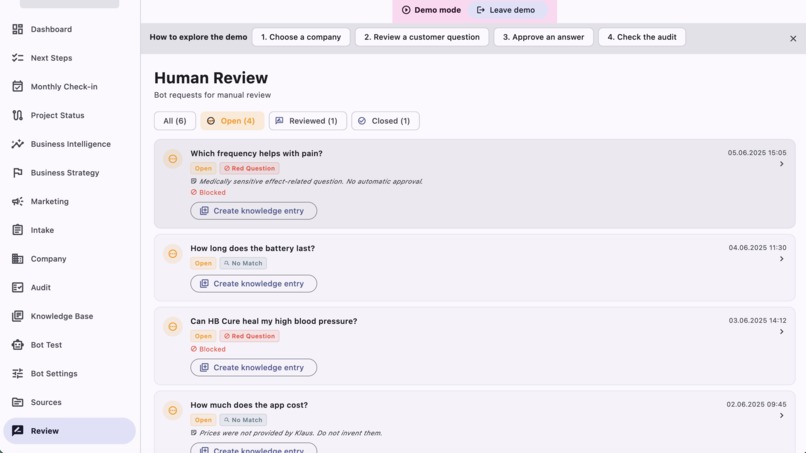The image size is (806, 453).
Task: Click the 02.06.2025 09:45 timestamp
Action: coord(756,404)
